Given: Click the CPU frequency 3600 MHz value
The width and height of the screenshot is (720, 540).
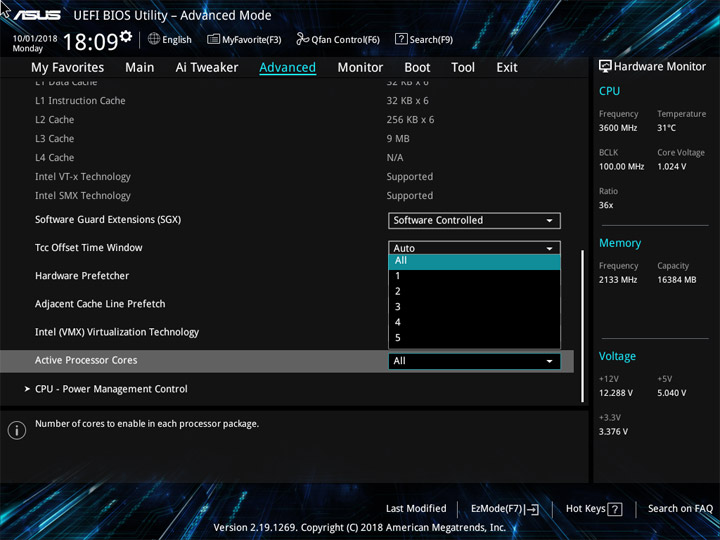Looking at the screenshot, I should (x=618, y=128).
